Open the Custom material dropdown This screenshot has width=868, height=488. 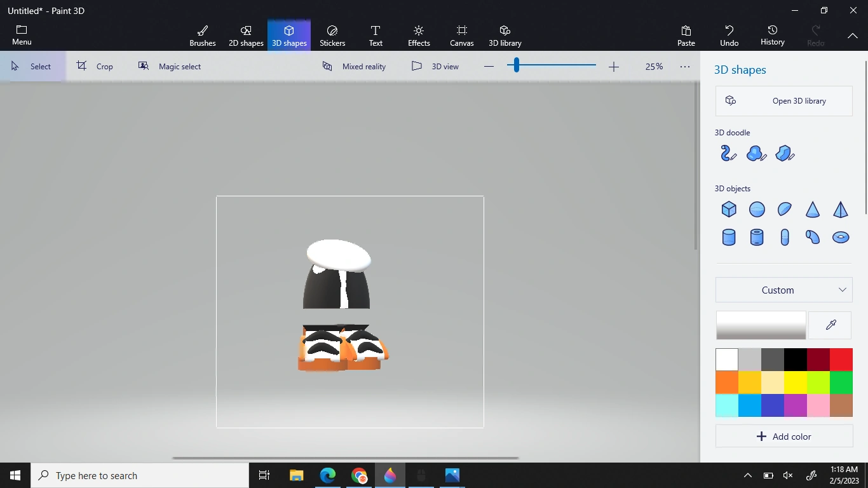click(783, 290)
